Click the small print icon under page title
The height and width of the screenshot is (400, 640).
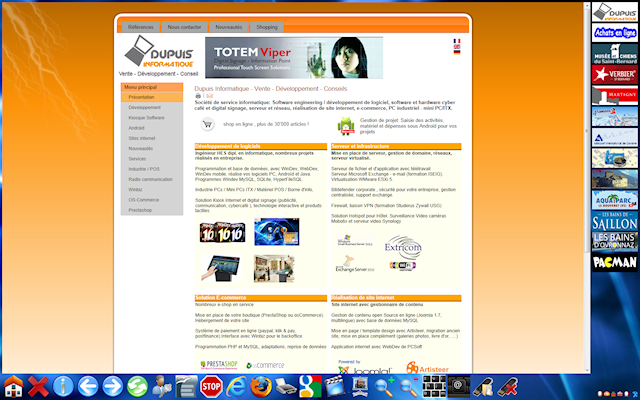[198, 96]
